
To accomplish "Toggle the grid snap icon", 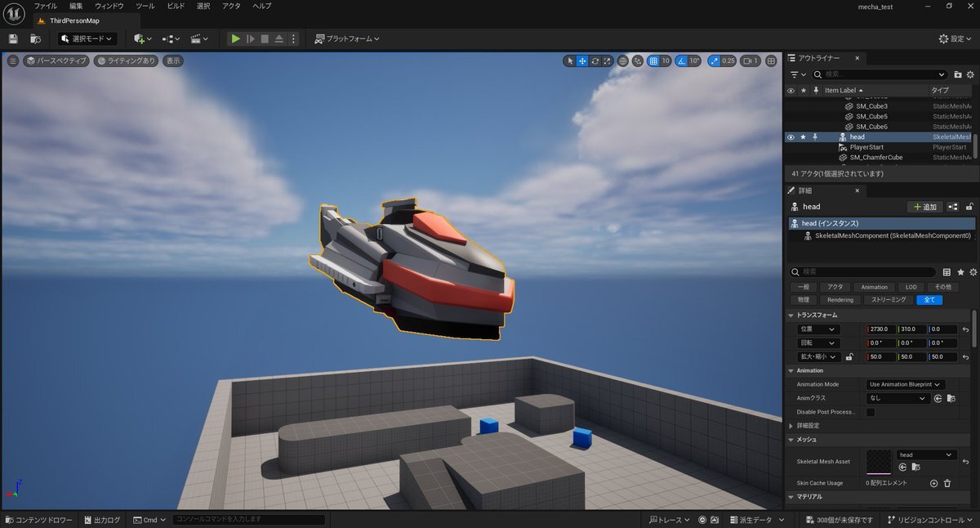I will tap(653, 60).
